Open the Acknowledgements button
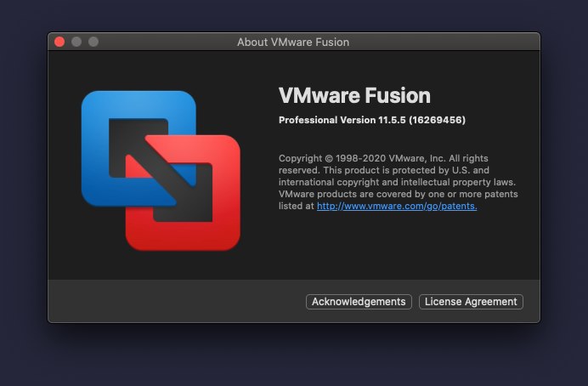The width and height of the screenshot is (588, 386). pyautogui.click(x=359, y=302)
